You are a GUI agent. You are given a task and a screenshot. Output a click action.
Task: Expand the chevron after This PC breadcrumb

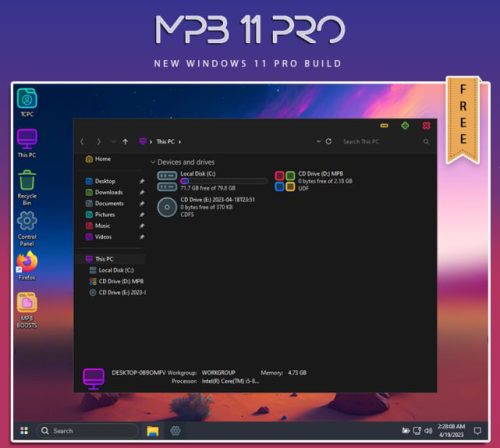[180, 142]
